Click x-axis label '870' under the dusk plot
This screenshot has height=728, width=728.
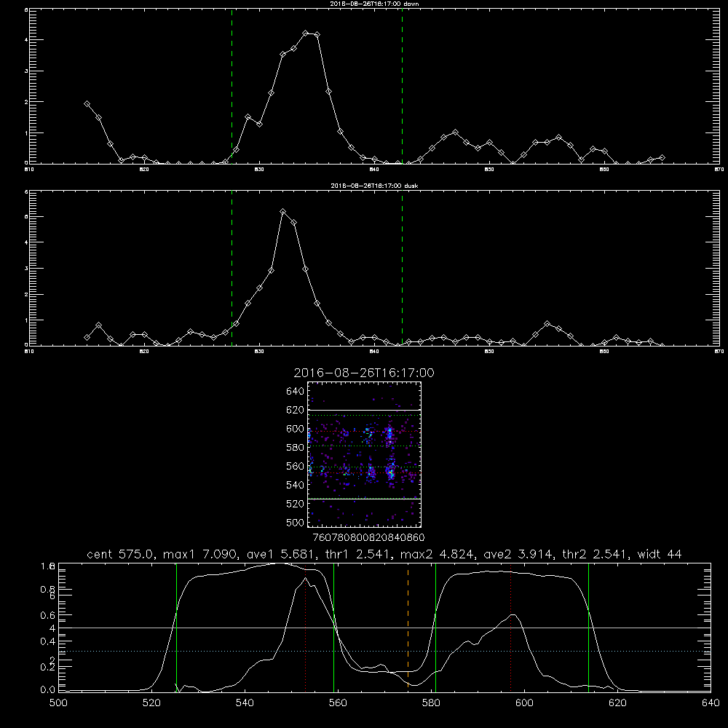pyautogui.click(x=719, y=352)
